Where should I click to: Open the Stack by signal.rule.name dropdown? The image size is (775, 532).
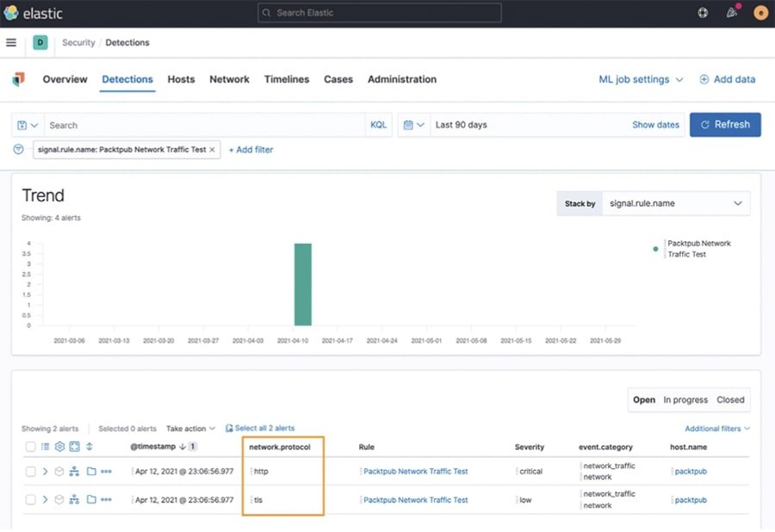675,203
